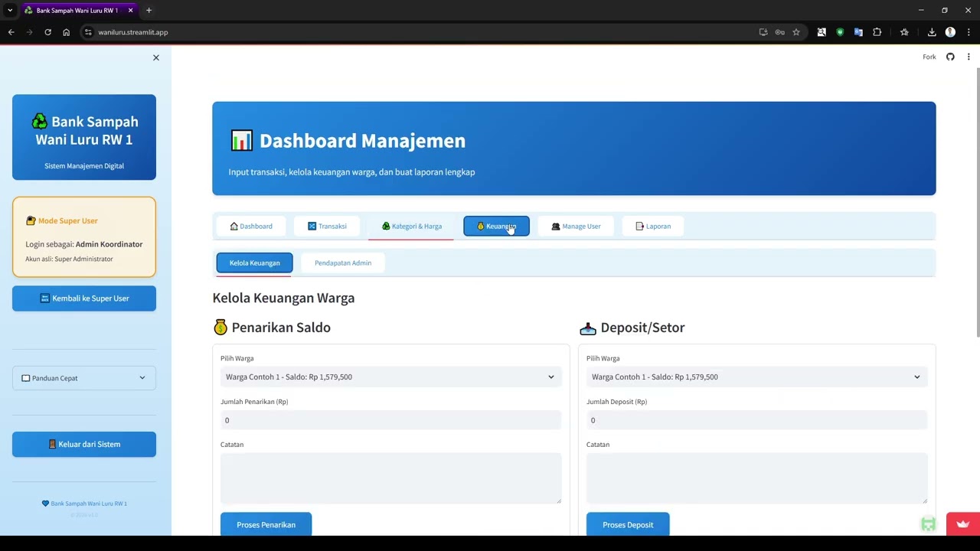Focus the Jumlah Penarikan (Rp) field
This screenshot has height=551, width=980.
coord(390,420)
